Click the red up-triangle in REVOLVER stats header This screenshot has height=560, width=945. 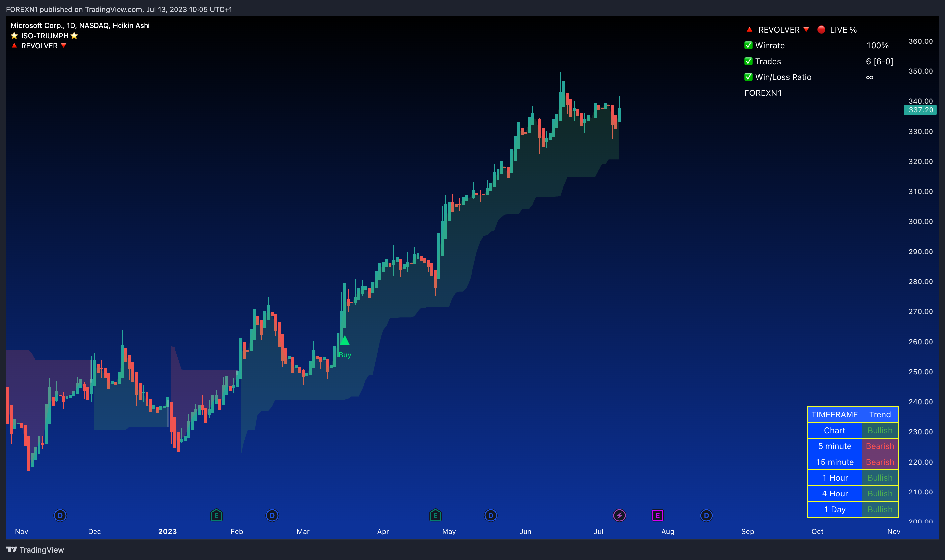[x=749, y=29]
